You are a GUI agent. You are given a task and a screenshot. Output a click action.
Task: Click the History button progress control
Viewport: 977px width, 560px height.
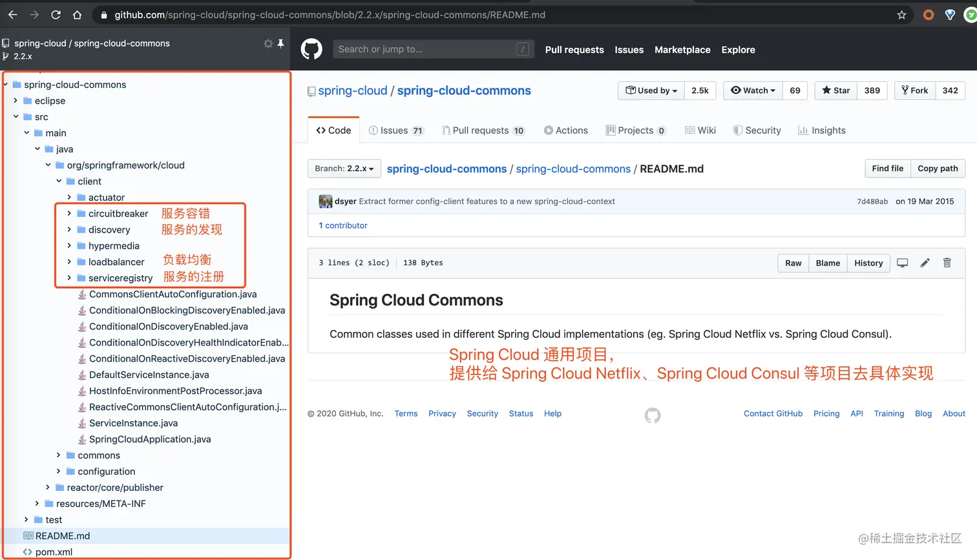(868, 263)
